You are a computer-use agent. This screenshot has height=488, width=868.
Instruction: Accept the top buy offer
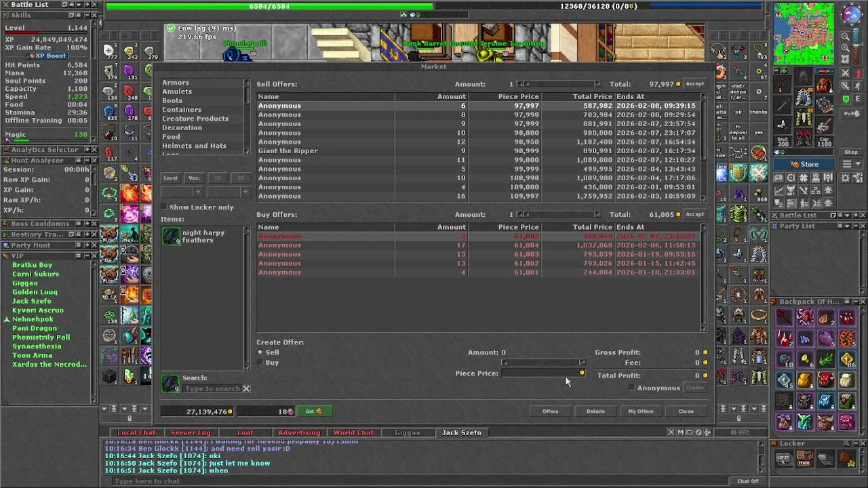point(694,214)
